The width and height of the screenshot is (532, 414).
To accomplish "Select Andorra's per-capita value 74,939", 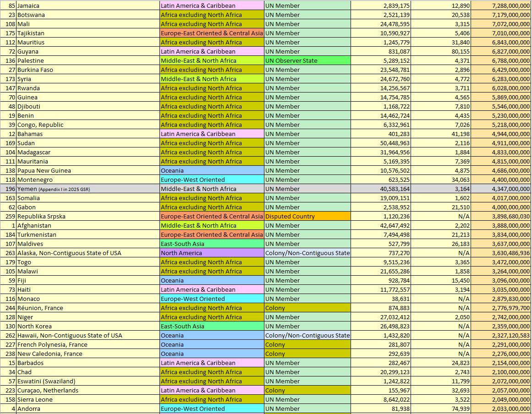I will click(441, 409).
